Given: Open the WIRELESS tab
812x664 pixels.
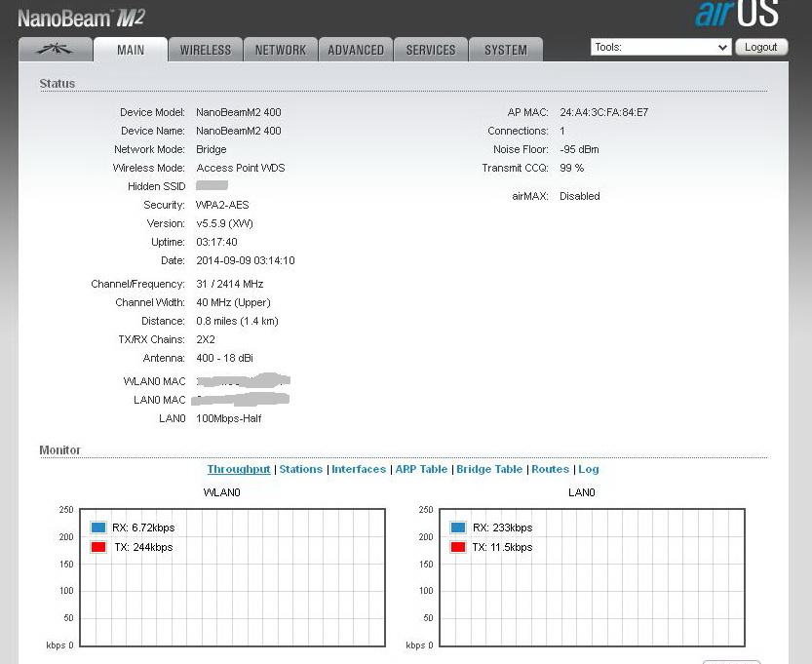Looking at the screenshot, I should pyautogui.click(x=205, y=50).
